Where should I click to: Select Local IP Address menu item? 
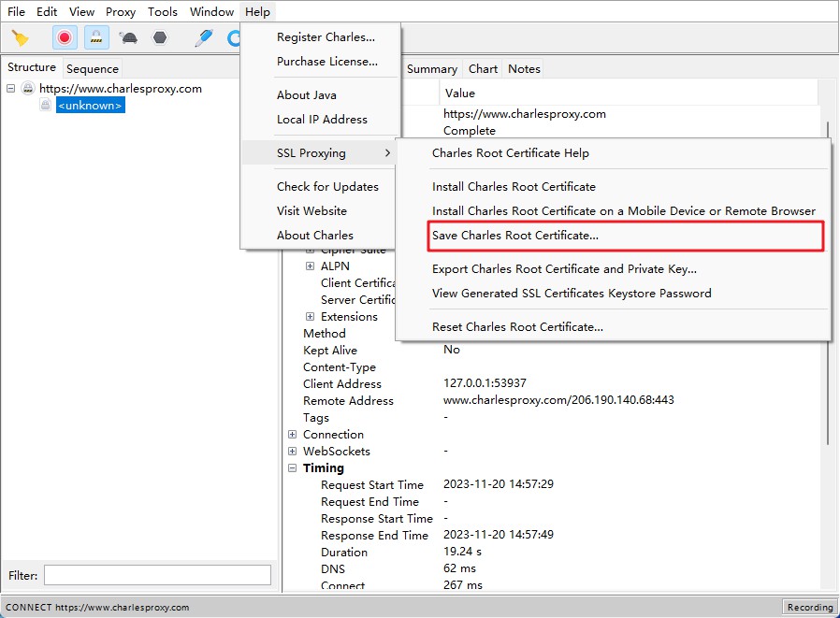click(x=322, y=120)
